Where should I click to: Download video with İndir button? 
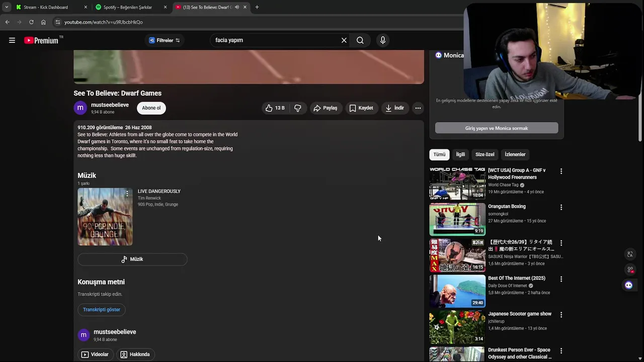395,108
